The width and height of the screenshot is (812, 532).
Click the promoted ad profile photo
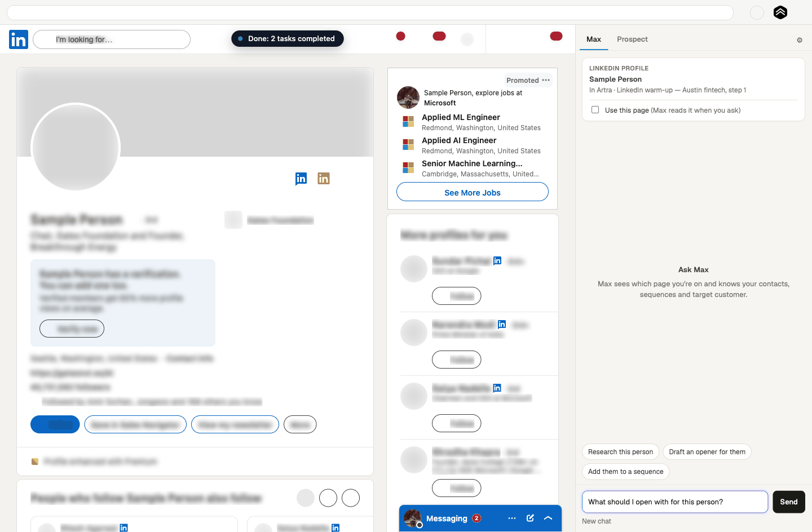coord(408,97)
